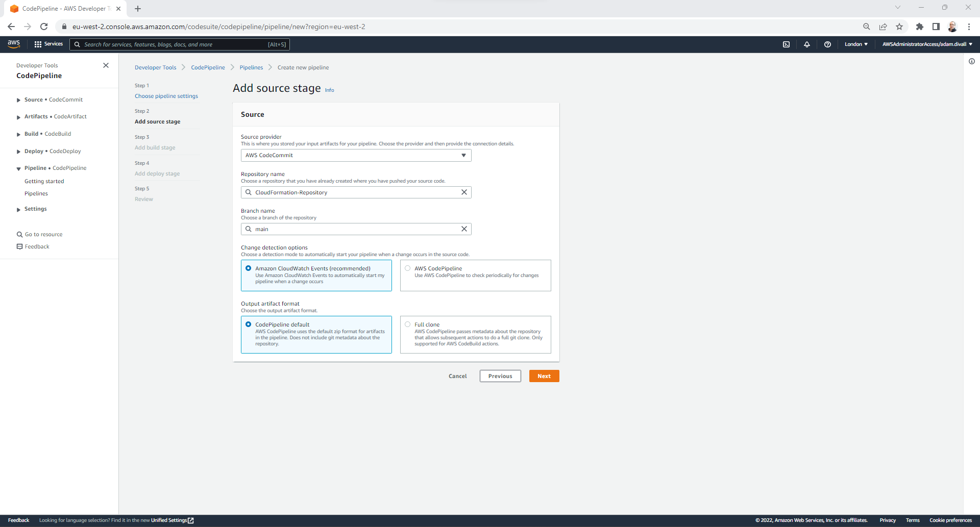
Task: Bookmark this page with the star icon
Action: [899, 27]
